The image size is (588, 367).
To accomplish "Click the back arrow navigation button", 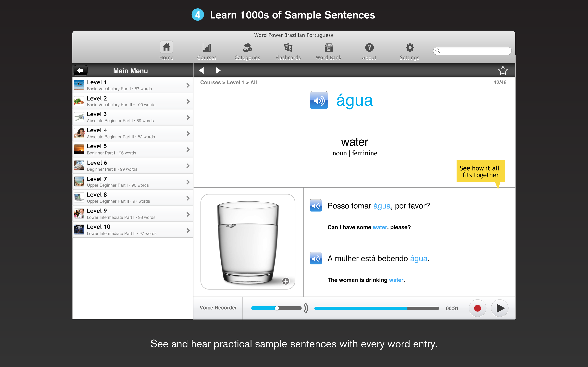I will [x=81, y=70].
